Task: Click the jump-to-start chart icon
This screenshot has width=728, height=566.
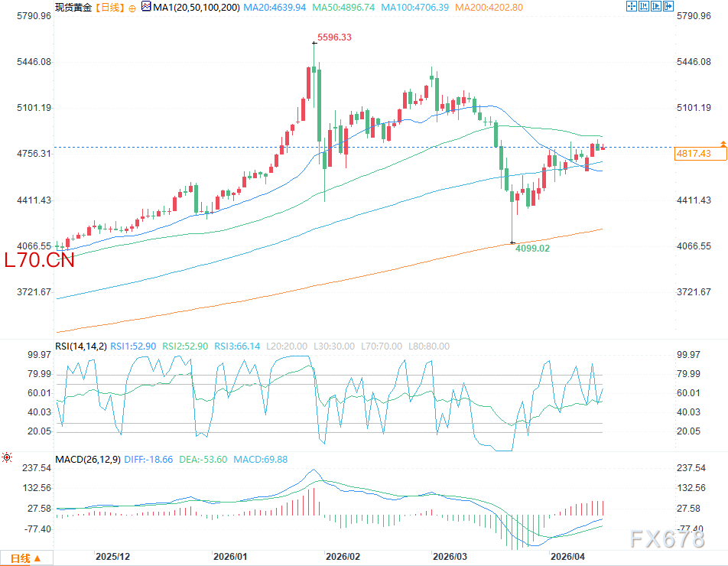Action: [643, 6]
